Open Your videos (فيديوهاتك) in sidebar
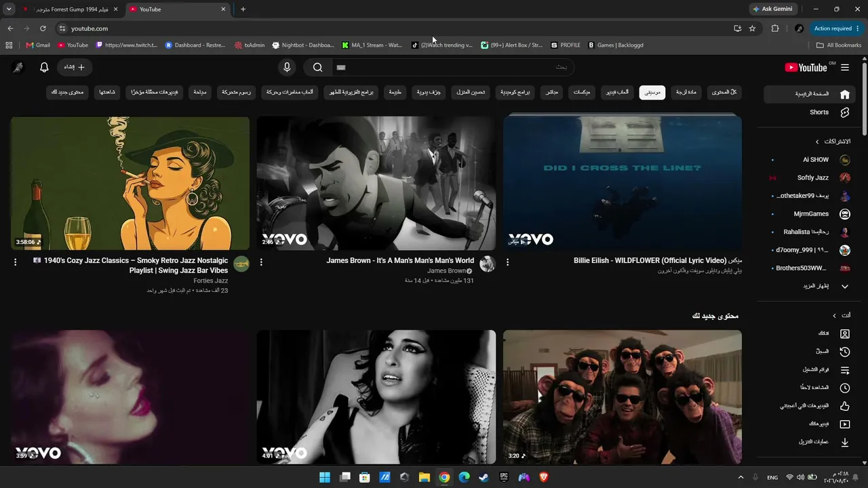This screenshot has height=488, width=868. pyautogui.click(x=810, y=424)
